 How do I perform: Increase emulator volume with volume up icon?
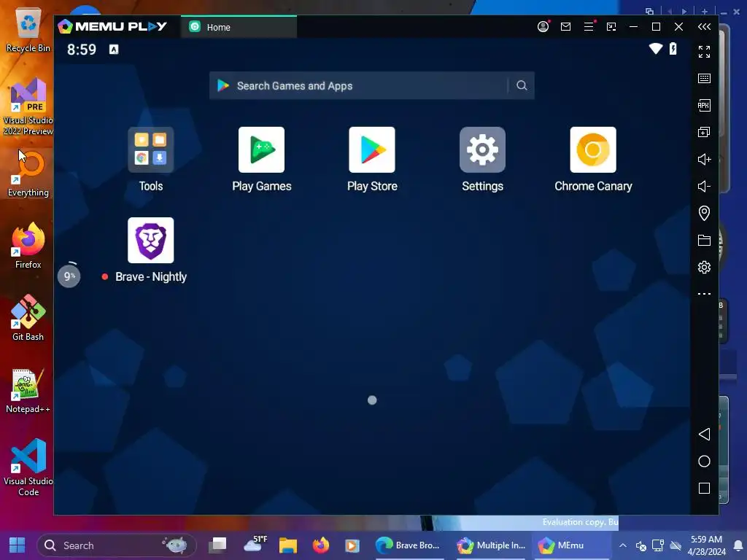704,160
